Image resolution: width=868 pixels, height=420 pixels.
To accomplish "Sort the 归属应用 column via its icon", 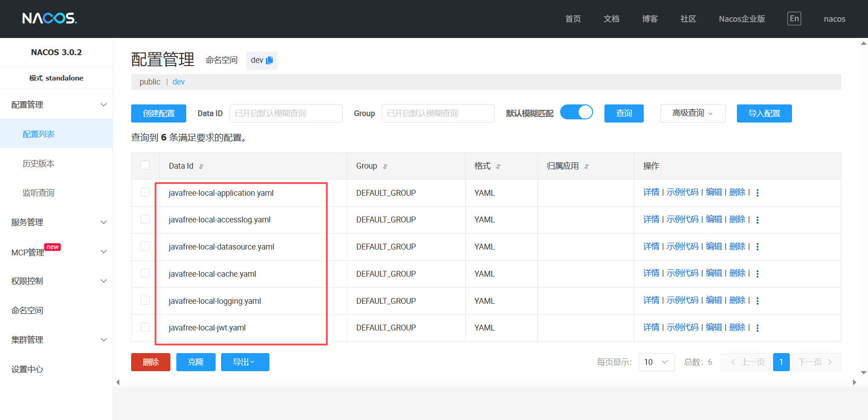I will pos(586,166).
